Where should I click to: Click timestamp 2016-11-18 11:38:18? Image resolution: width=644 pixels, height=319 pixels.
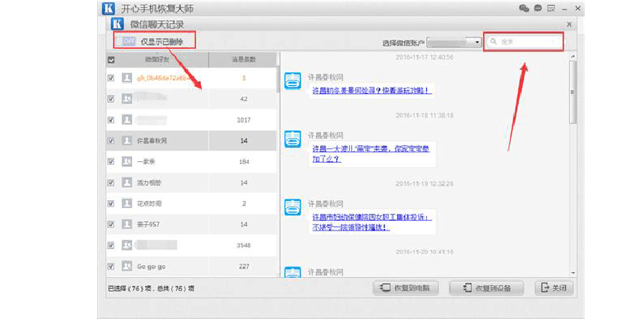click(x=424, y=116)
